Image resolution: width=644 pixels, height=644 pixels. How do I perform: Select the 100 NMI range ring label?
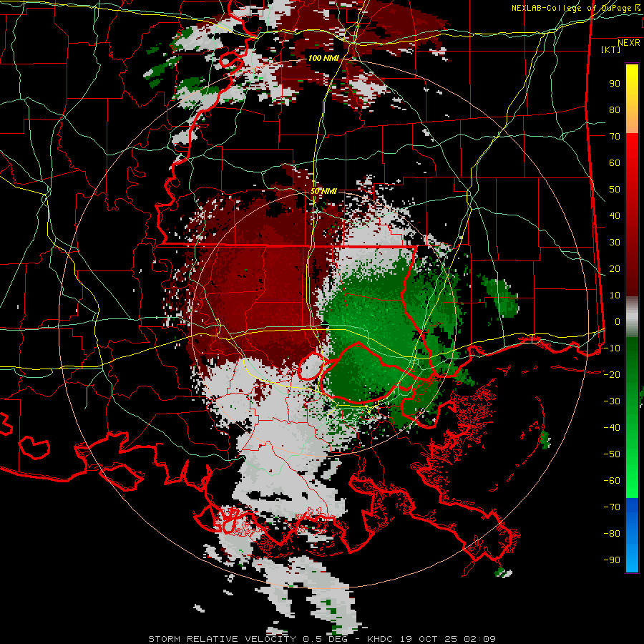323,58
